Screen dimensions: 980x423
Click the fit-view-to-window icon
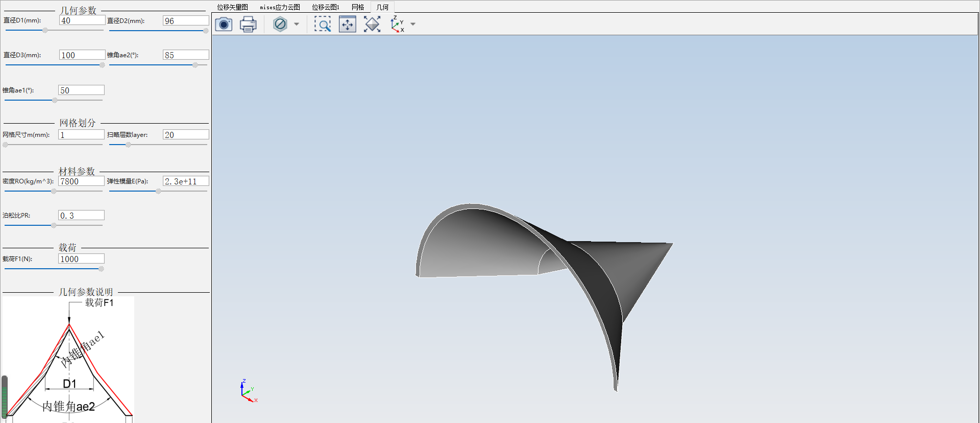click(372, 24)
